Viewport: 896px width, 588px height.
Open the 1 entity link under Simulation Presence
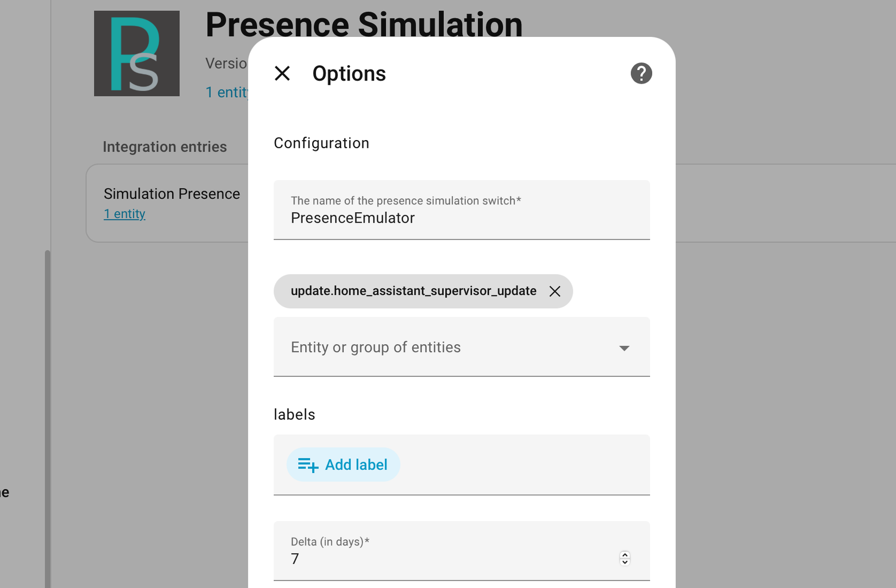(x=124, y=213)
